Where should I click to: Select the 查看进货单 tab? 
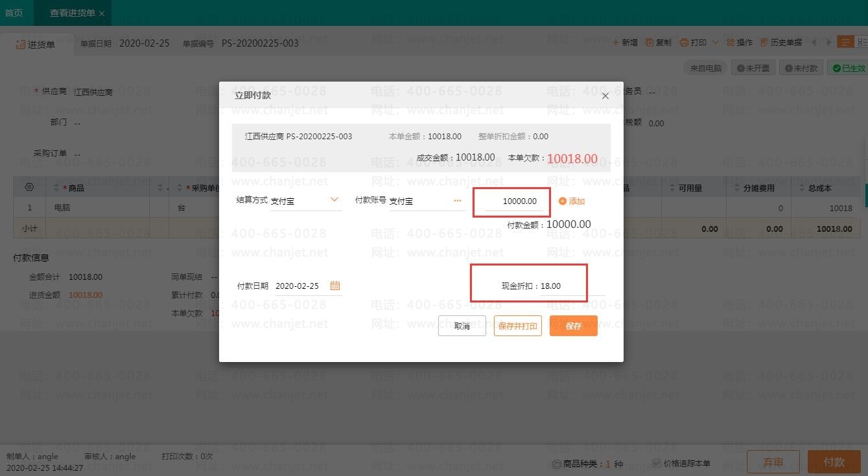pyautogui.click(x=72, y=13)
